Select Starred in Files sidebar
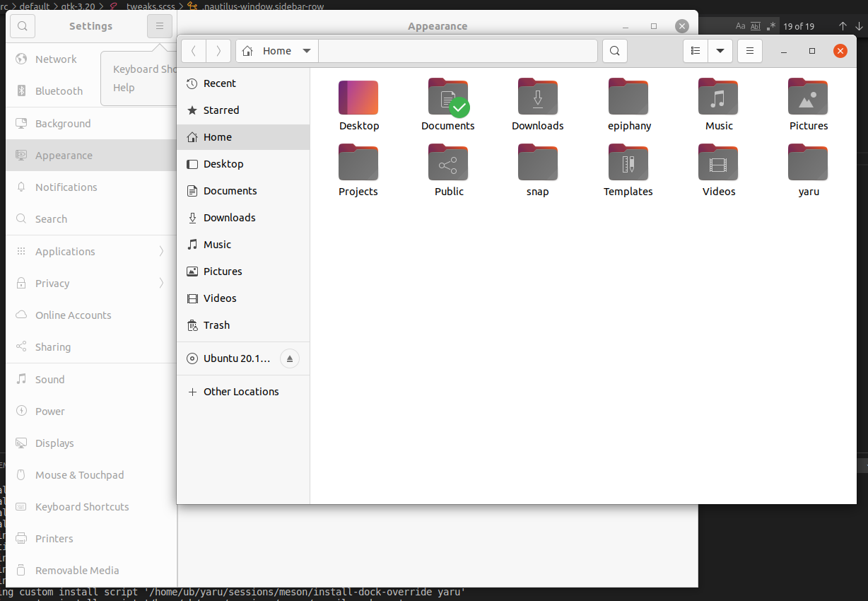The height and width of the screenshot is (601, 868). [x=243, y=110]
